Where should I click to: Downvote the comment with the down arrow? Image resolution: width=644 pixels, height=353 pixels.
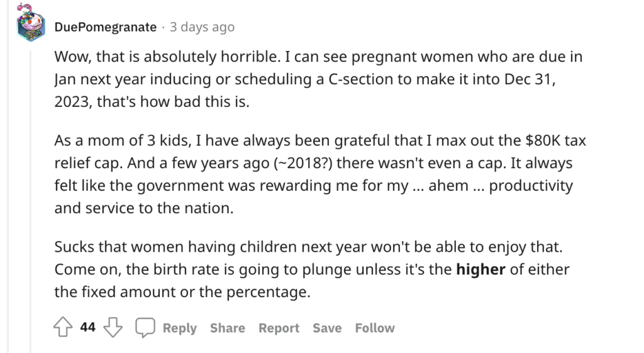113,327
